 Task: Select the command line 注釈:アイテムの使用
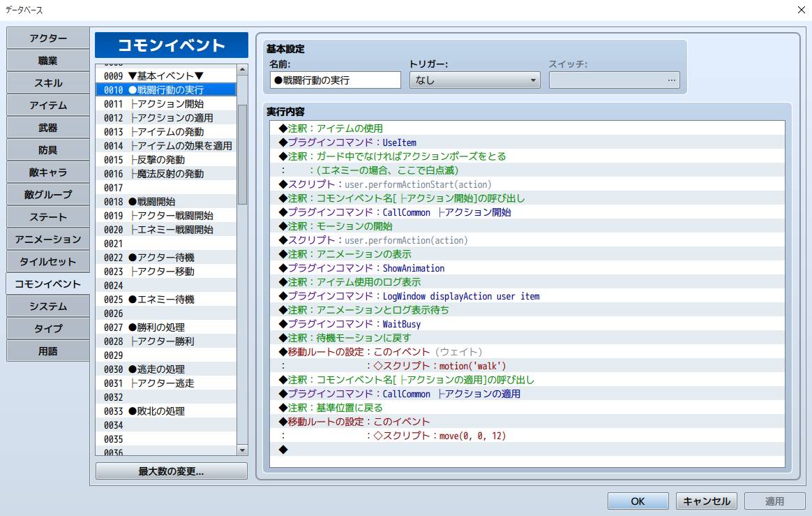(x=527, y=128)
